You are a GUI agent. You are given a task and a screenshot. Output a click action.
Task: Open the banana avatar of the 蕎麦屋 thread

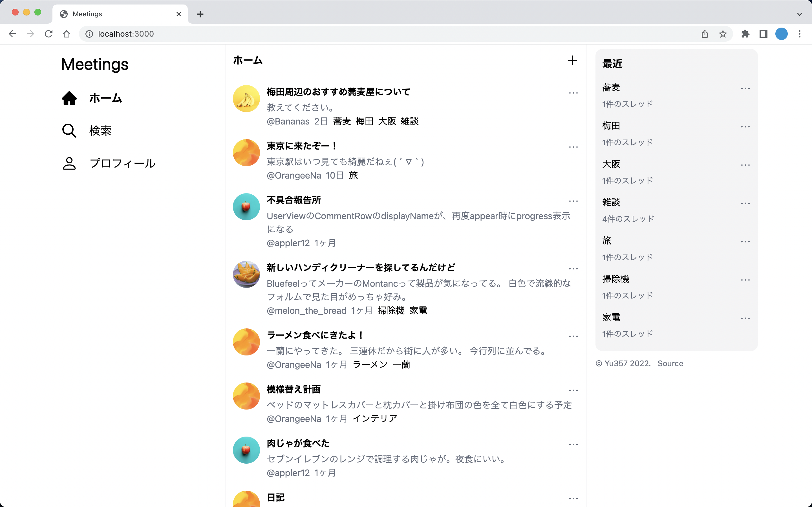(246, 98)
